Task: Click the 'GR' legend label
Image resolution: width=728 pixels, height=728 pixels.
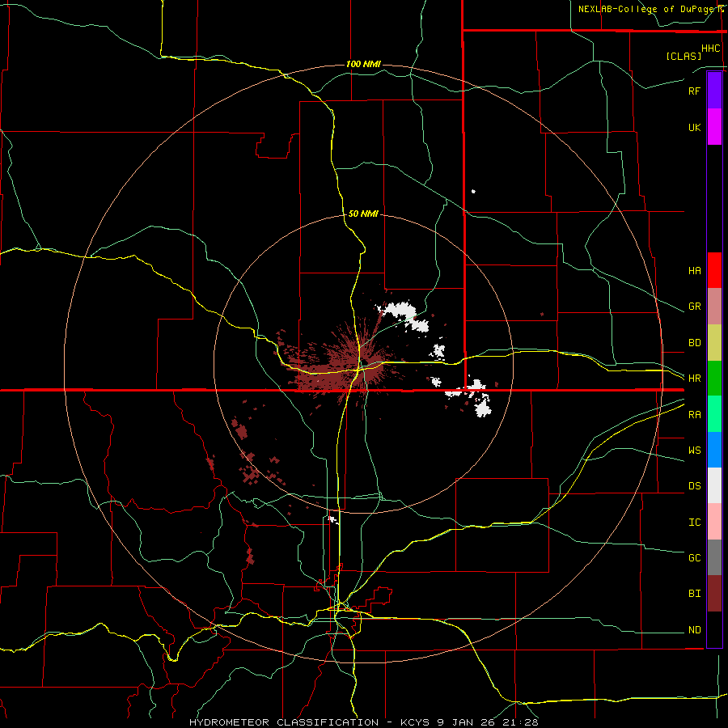Action: (694, 307)
